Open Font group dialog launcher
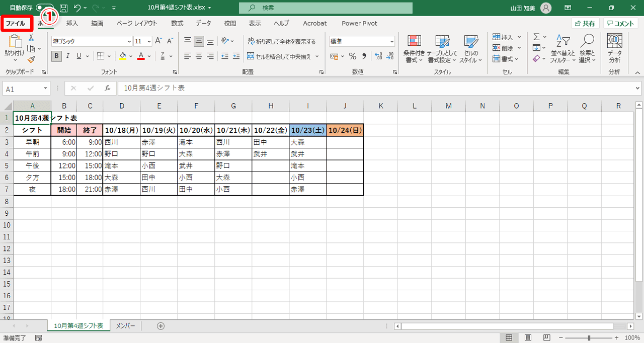 click(x=175, y=72)
